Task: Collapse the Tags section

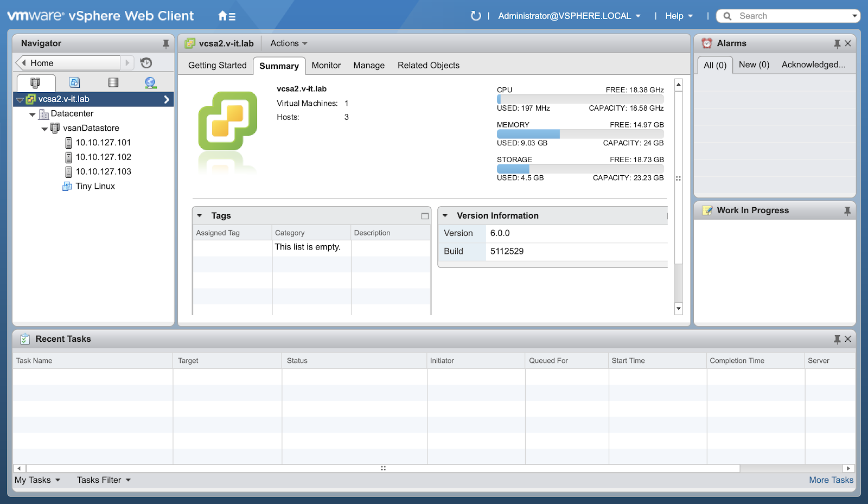Action: (200, 216)
